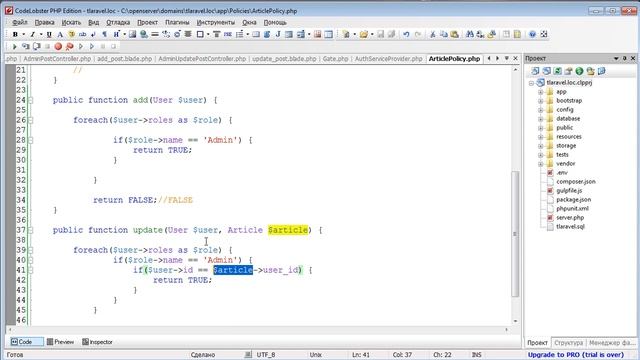
Task: Open server.php in project tree
Action: click(570, 218)
